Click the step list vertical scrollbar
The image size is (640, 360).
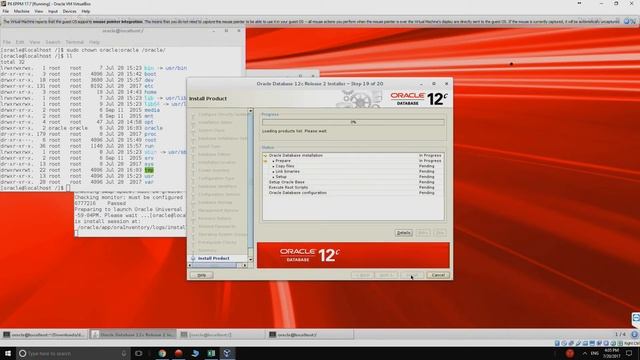[x=251, y=185]
